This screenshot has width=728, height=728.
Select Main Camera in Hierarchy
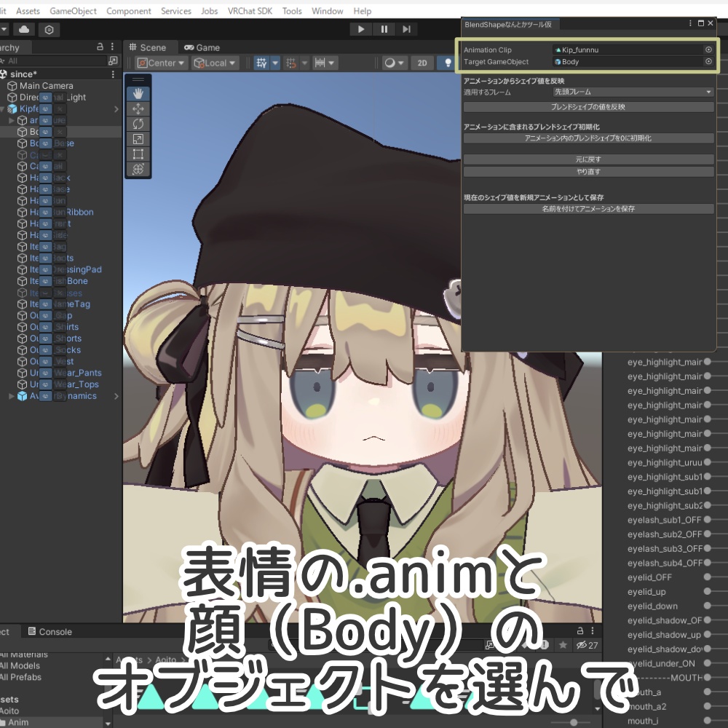click(x=46, y=85)
